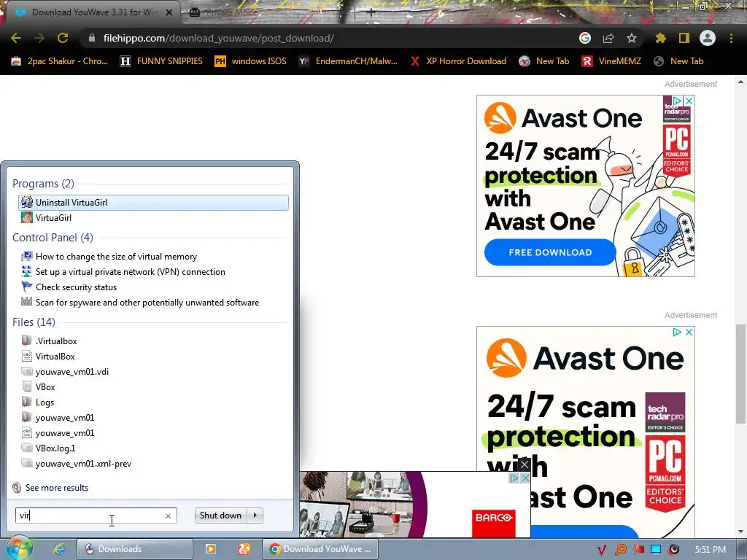Open XP Horror Download bookmark

(458, 61)
